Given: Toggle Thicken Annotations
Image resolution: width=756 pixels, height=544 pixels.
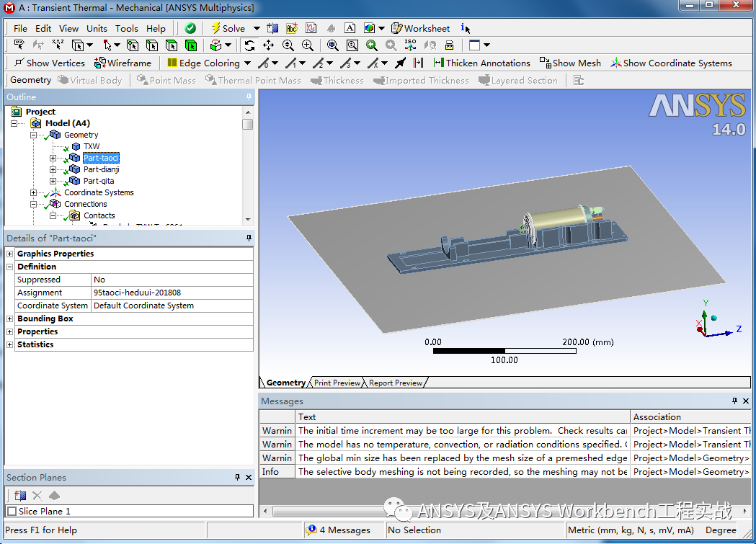Looking at the screenshot, I should [481, 63].
